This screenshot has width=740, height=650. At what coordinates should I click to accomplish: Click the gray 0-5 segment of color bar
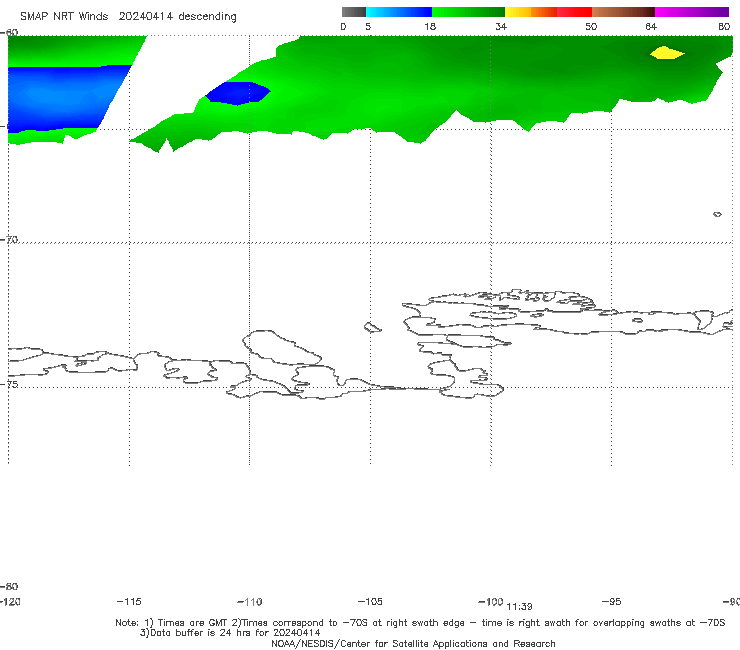pyautogui.click(x=354, y=12)
